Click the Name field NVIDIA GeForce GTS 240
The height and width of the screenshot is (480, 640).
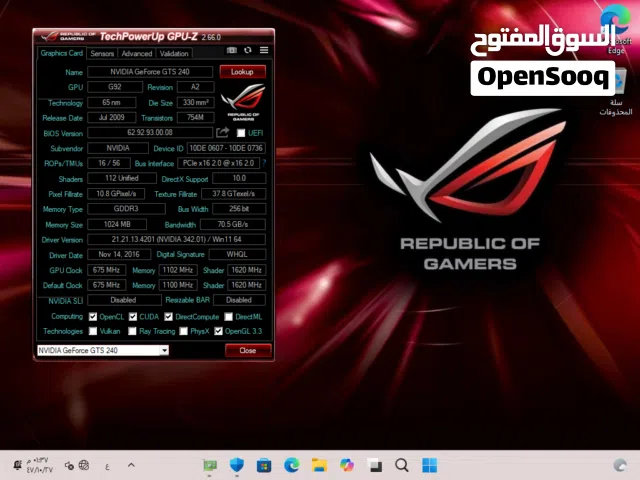(150, 72)
